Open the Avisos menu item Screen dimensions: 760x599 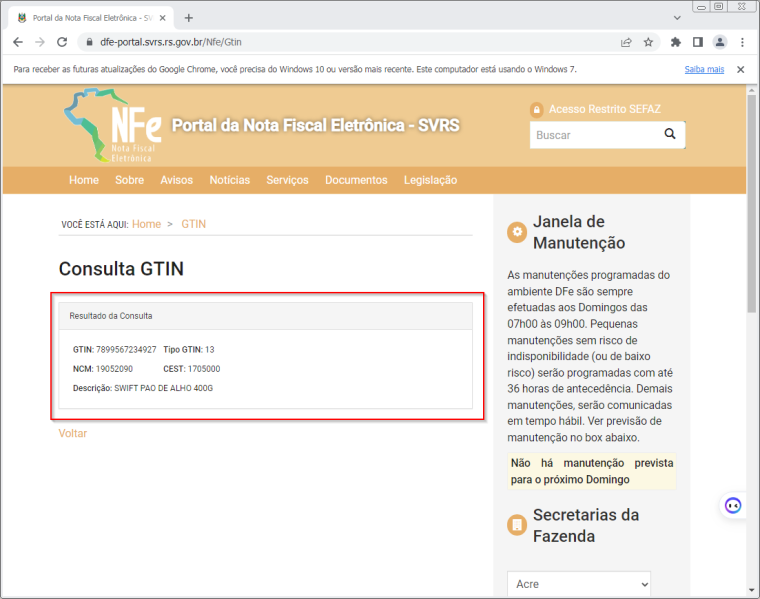pos(176,180)
